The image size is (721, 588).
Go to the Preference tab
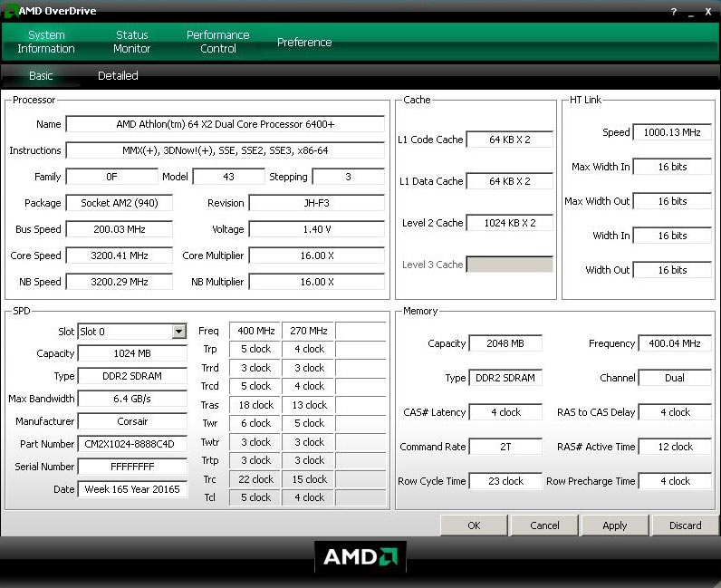point(304,43)
